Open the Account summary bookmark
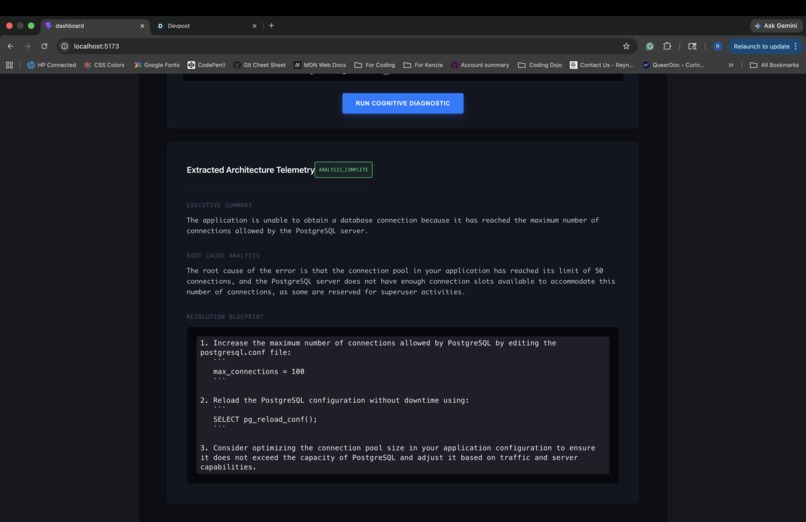The height and width of the screenshot is (522, 806). click(480, 65)
